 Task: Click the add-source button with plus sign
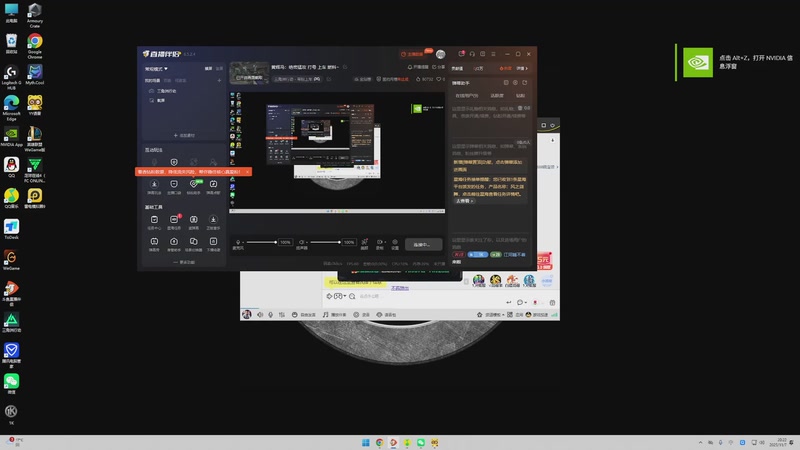tap(184, 135)
